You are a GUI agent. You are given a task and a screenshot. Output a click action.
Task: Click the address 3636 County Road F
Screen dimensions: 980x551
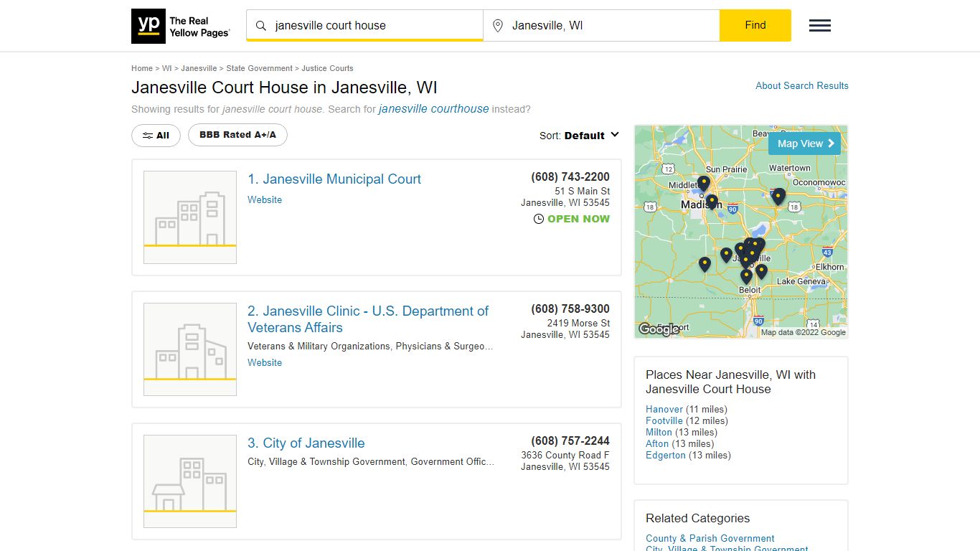pyautogui.click(x=565, y=455)
